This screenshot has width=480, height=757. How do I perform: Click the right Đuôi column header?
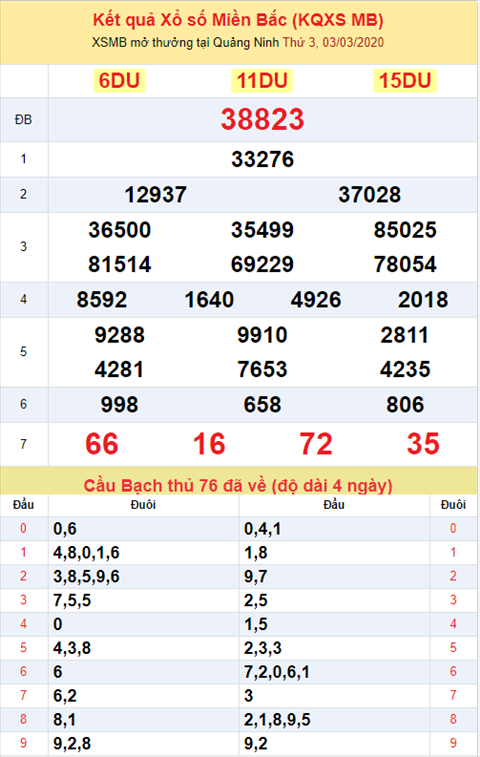point(453,505)
